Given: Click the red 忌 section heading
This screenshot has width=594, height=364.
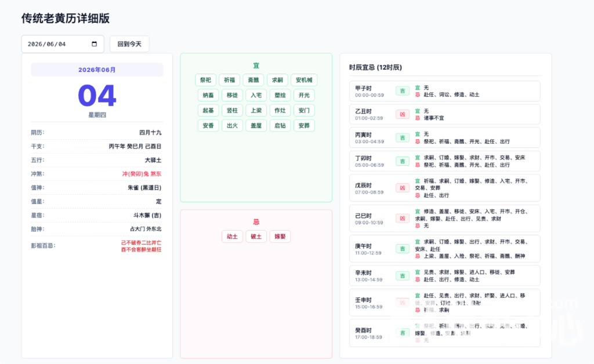Looking at the screenshot, I should click(256, 222).
